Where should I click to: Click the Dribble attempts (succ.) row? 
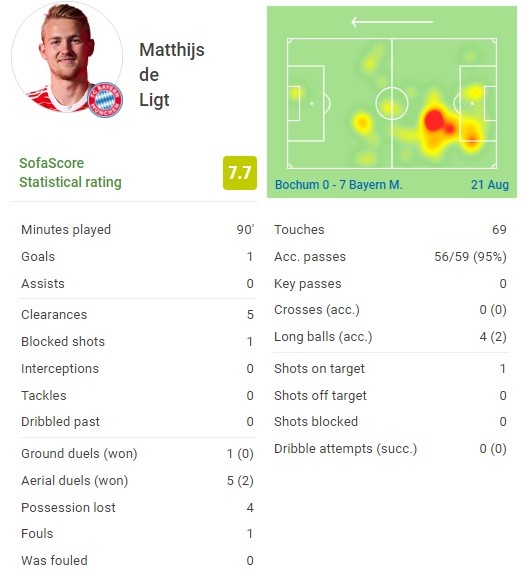pyautogui.click(x=390, y=449)
